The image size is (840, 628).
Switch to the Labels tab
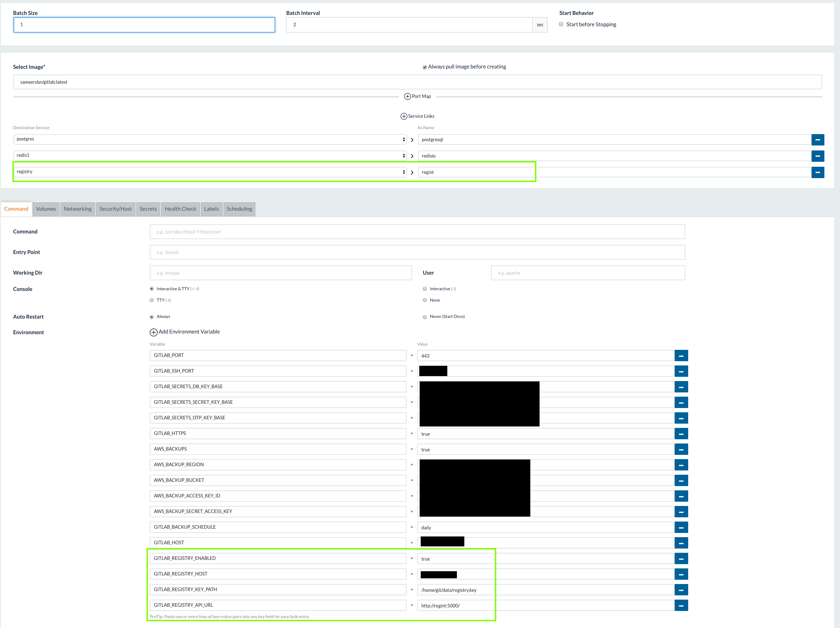tap(211, 209)
